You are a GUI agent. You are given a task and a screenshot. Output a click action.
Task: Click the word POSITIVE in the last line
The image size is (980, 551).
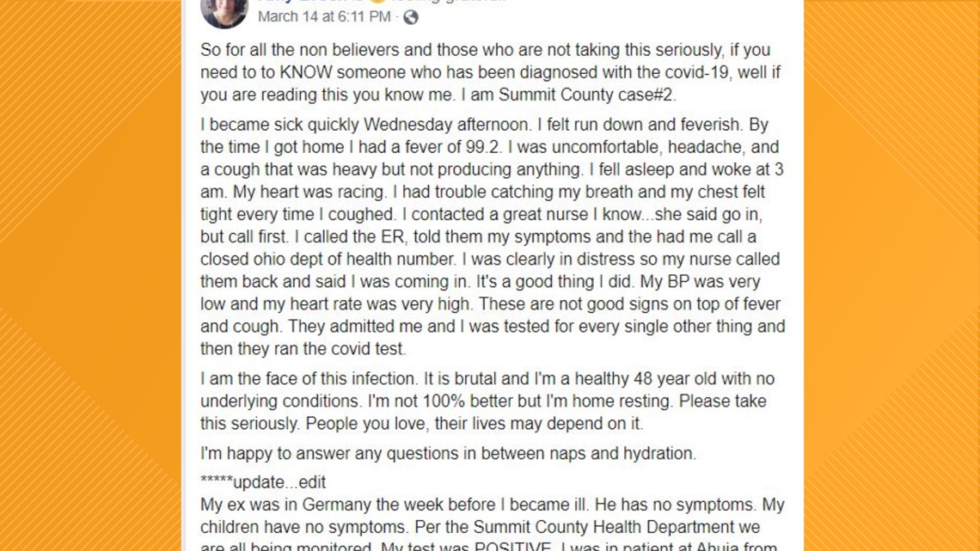[513, 547]
